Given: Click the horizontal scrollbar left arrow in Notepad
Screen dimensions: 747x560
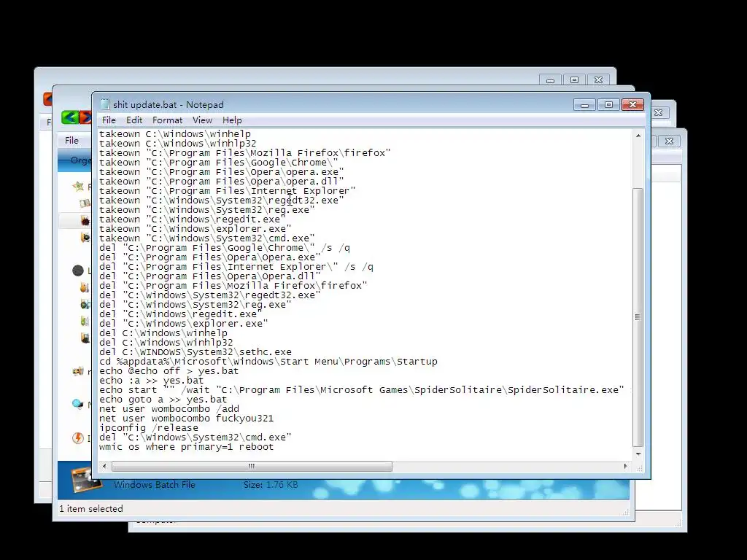Looking at the screenshot, I should click(x=104, y=466).
